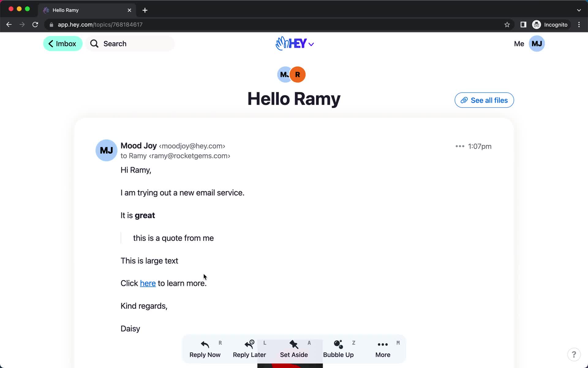588x368 pixels.
Task: Click the sender avatar MJ icon
Action: tap(106, 151)
